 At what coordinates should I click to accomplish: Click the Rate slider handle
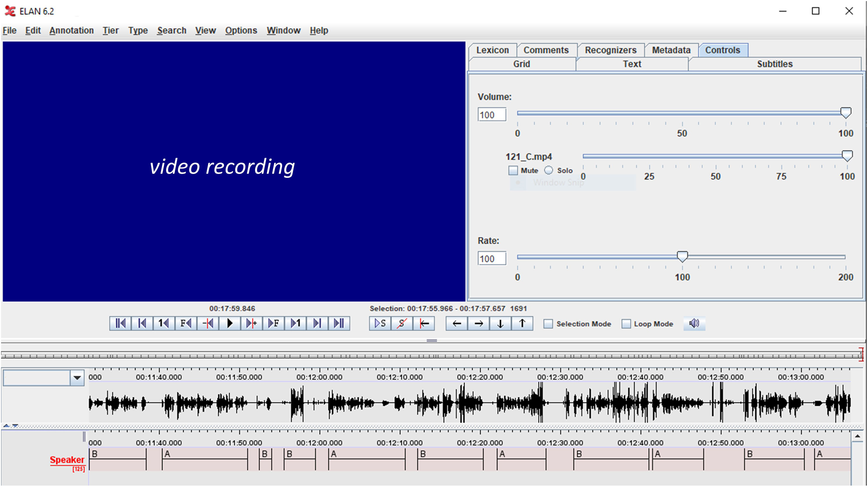pyautogui.click(x=682, y=257)
